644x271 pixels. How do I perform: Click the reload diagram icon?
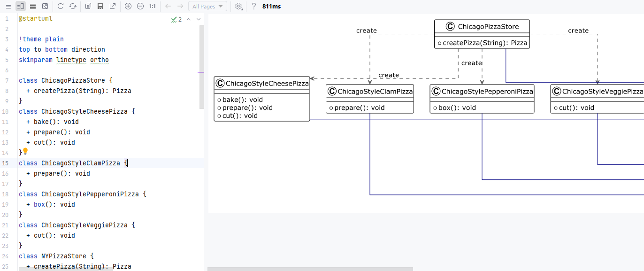click(61, 6)
